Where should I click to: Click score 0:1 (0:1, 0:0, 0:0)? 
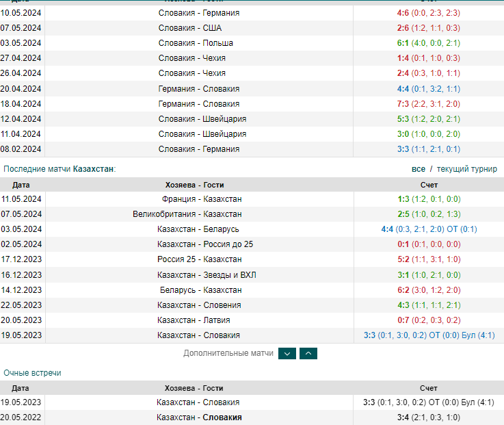pyautogui.click(x=429, y=244)
